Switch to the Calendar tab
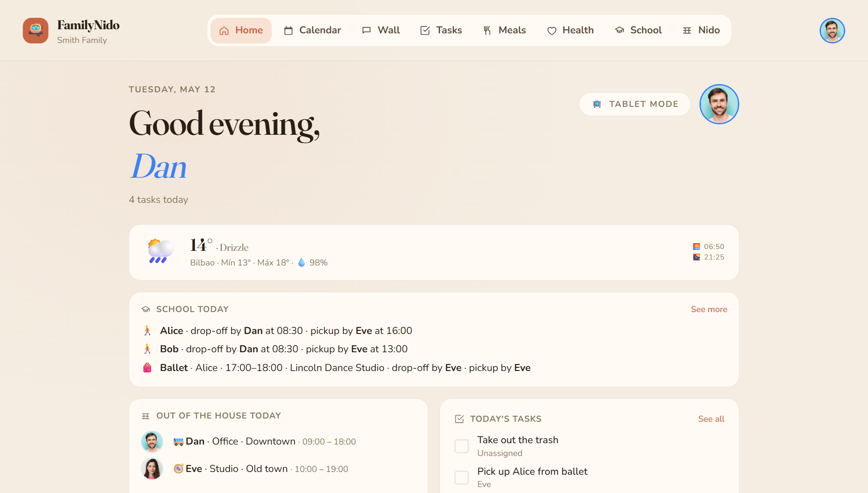Image resolution: width=868 pixels, height=493 pixels. click(x=312, y=31)
